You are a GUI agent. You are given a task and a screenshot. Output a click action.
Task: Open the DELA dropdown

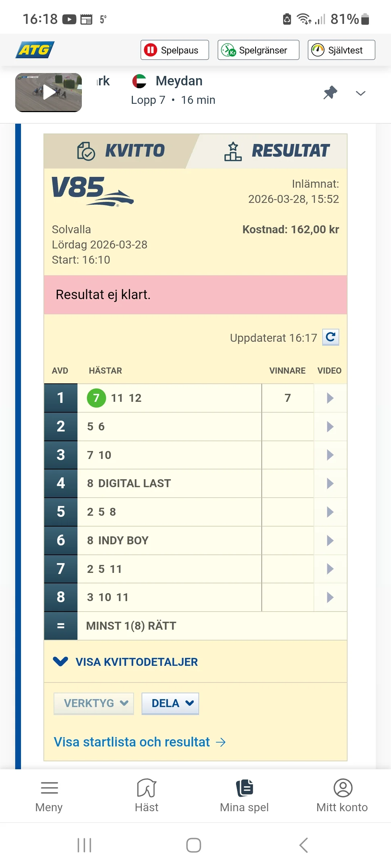point(170,703)
